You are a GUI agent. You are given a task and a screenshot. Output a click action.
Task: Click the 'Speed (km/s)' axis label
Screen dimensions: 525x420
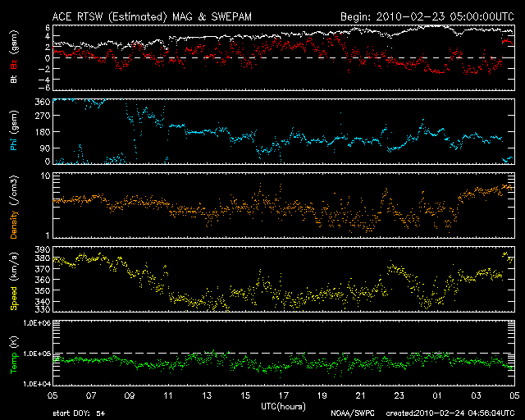(x=14, y=281)
